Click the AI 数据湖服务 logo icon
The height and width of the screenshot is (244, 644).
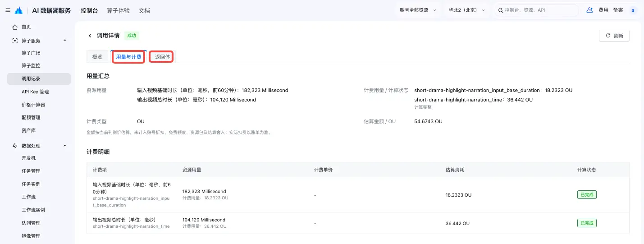(x=18, y=10)
